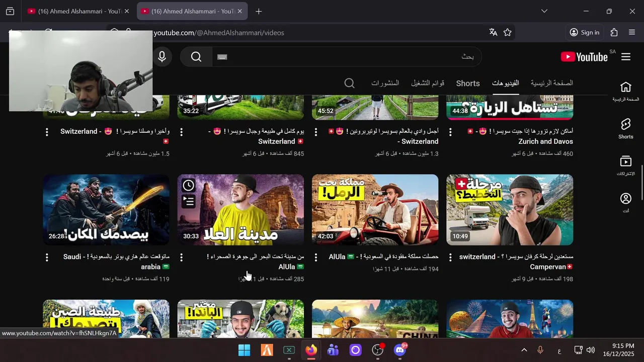Image resolution: width=644 pixels, height=362 pixels.
Task: Open the 10:49 campervan planning thumbnail
Action: 510,210
